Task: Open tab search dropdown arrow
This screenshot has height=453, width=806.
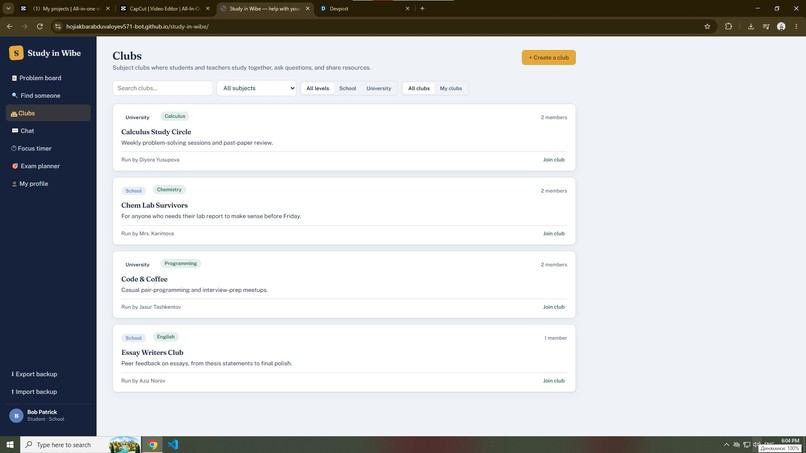Action: (8, 8)
